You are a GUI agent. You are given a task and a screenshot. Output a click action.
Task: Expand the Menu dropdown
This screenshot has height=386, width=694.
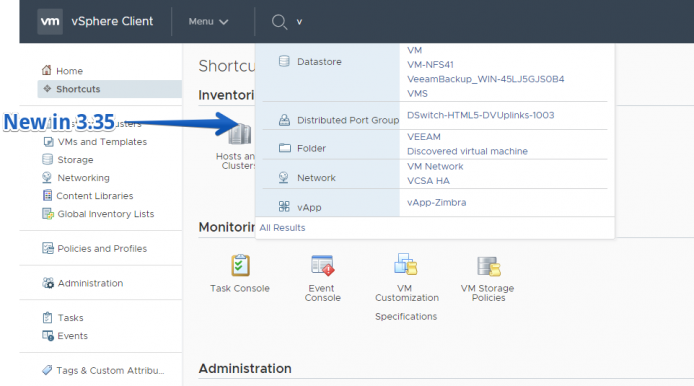point(208,21)
